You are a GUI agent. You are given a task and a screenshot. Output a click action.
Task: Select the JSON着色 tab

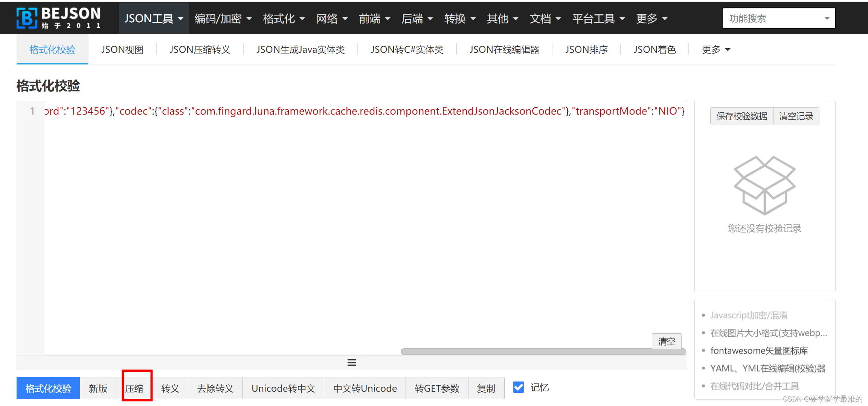point(654,50)
